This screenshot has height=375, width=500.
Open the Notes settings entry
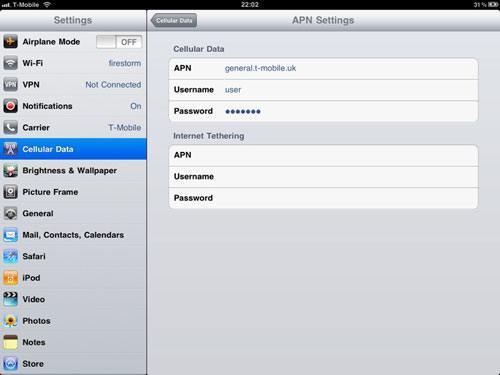(73, 342)
